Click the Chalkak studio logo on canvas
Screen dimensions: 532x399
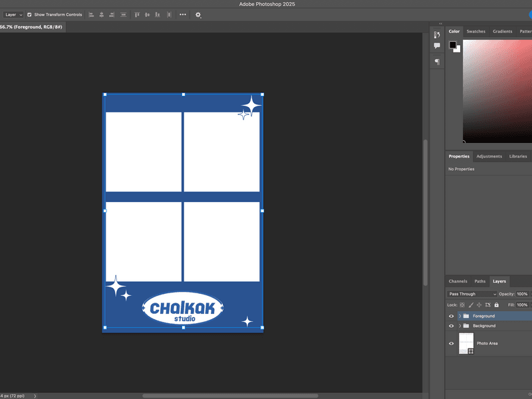tap(182, 309)
